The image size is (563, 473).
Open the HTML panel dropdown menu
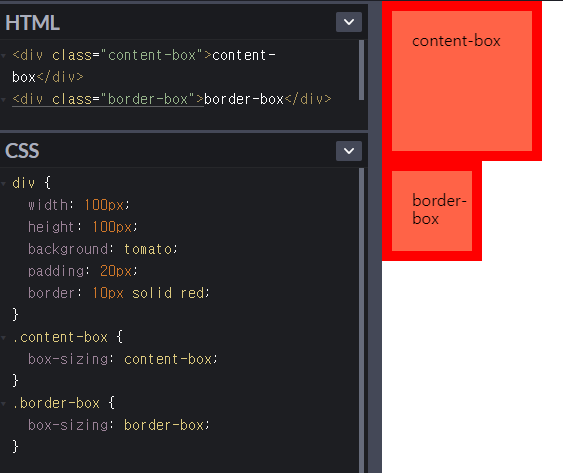pyautogui.click(x=349, y=22)
